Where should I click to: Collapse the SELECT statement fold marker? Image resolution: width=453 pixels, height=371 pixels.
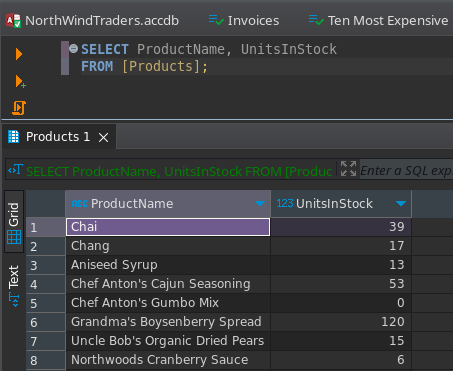tap(73, 49)
